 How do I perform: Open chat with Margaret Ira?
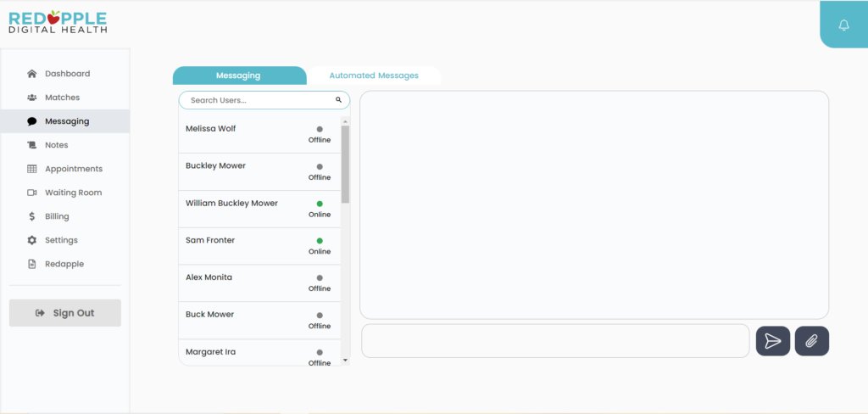point(259,352)
